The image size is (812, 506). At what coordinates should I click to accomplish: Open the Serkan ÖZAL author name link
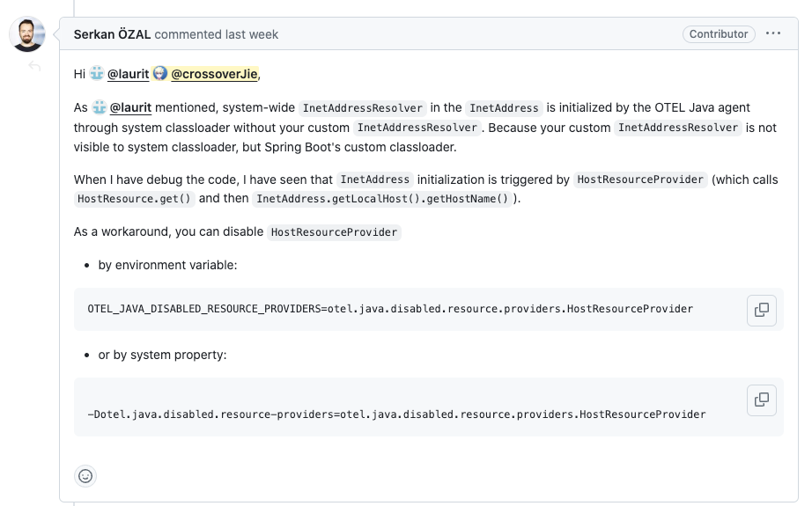(x=112, y=34)
